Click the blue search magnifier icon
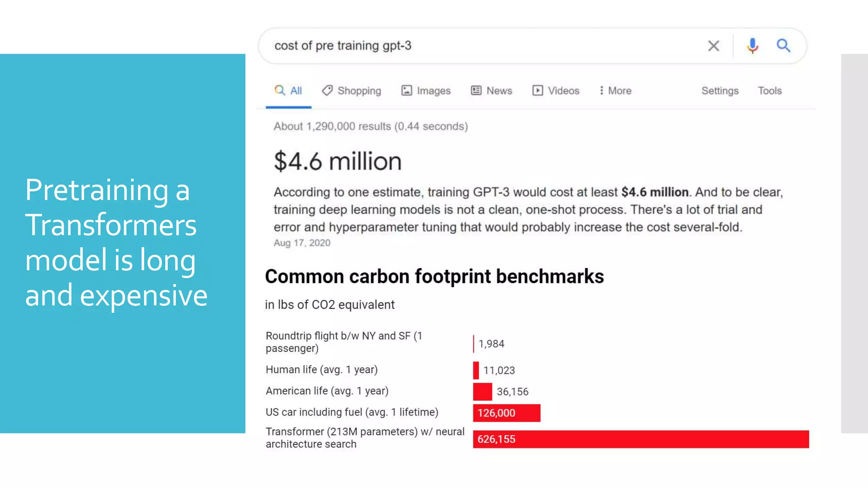868x488 pixels. [783, 45]
